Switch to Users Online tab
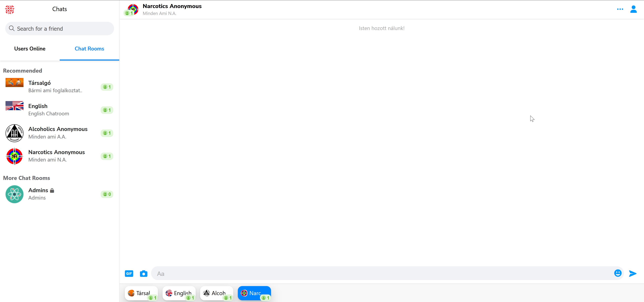 30,49
